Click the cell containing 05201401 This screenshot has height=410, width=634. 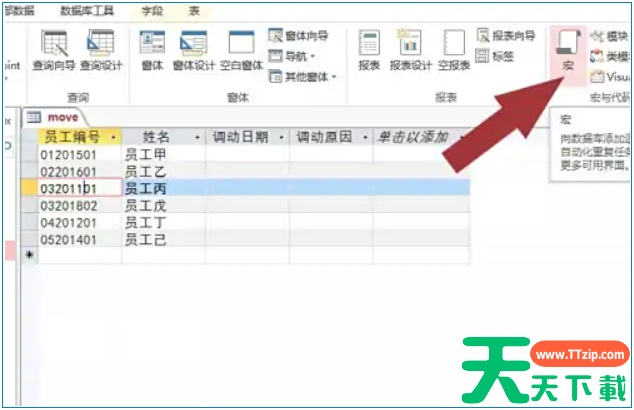coord(80,239)
